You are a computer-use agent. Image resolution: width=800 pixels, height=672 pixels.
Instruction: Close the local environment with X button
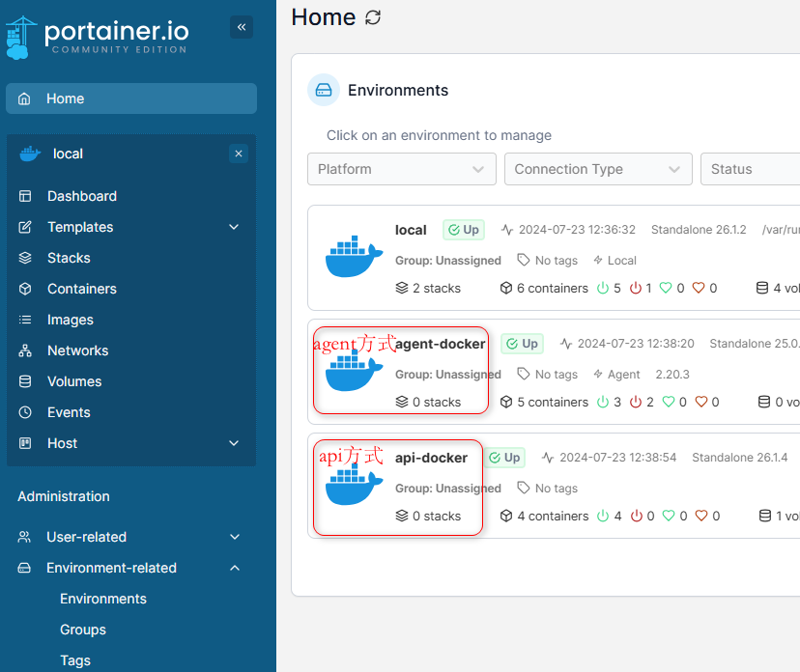tap(240, 154)
